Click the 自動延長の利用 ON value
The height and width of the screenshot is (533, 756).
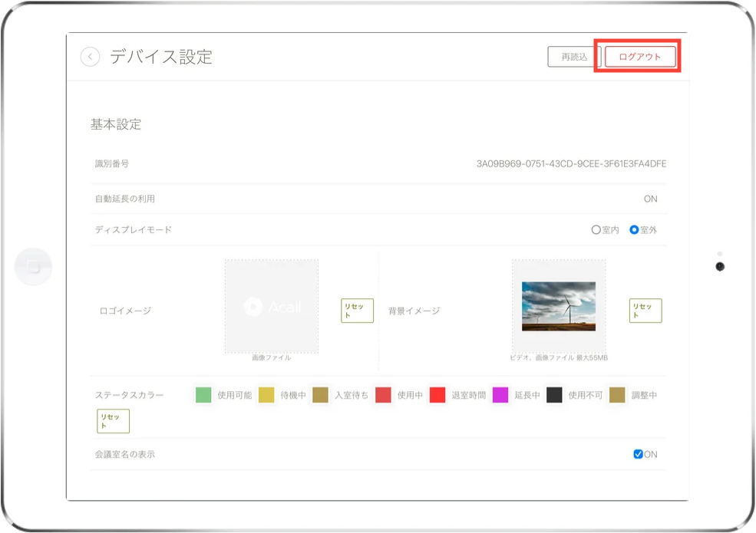(650, 199)
